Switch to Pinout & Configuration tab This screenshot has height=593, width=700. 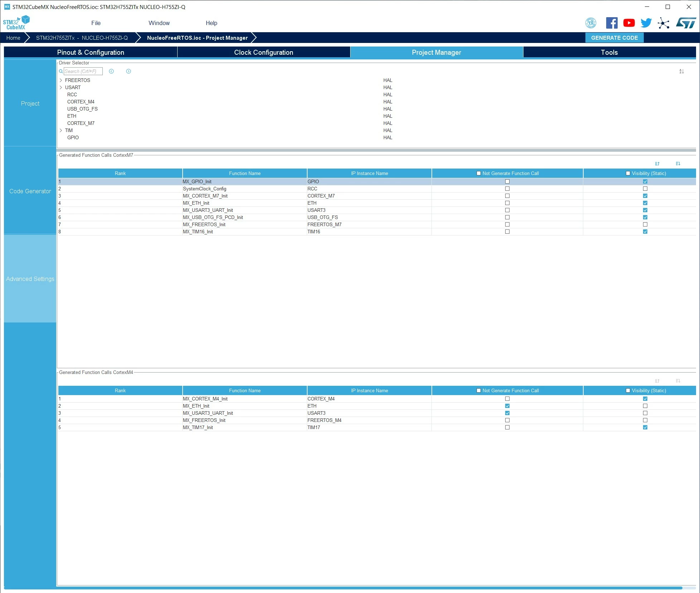91,52
